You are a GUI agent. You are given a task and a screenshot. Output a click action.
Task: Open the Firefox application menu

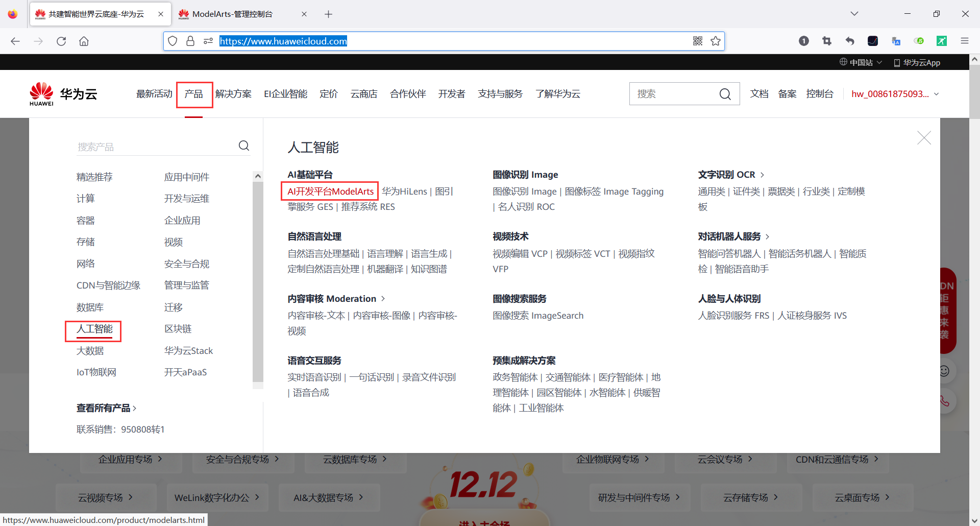click(965, 41)
